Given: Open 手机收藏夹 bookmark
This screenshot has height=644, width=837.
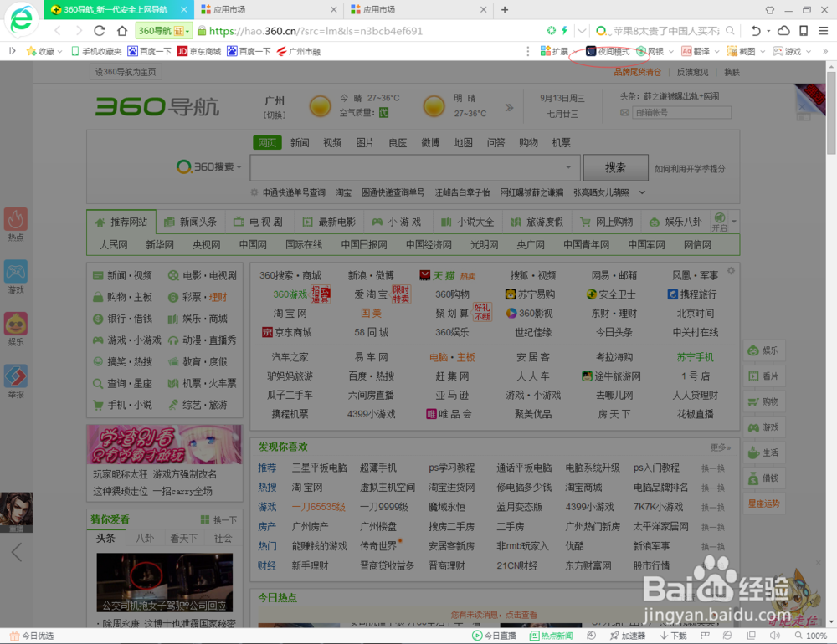Looking at the screenshot, I should pyautogui.click(x=96, y=51).
